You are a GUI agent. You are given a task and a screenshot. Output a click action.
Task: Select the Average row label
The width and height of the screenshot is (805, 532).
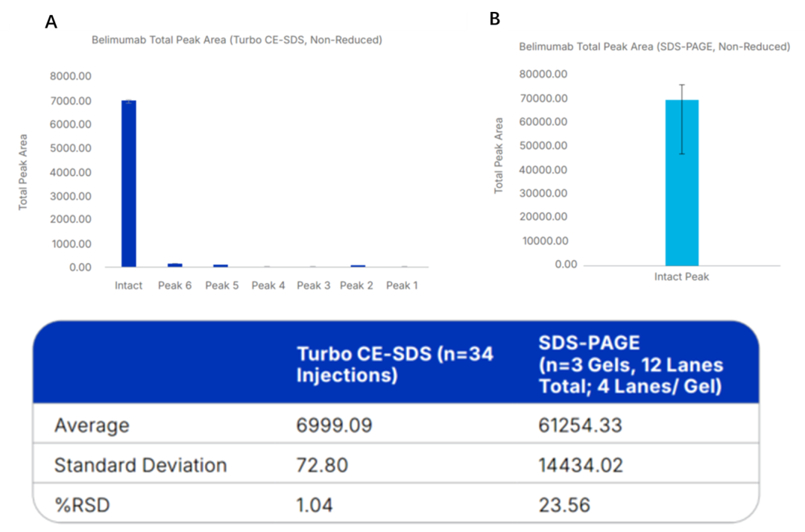click(x=92, y=425)
